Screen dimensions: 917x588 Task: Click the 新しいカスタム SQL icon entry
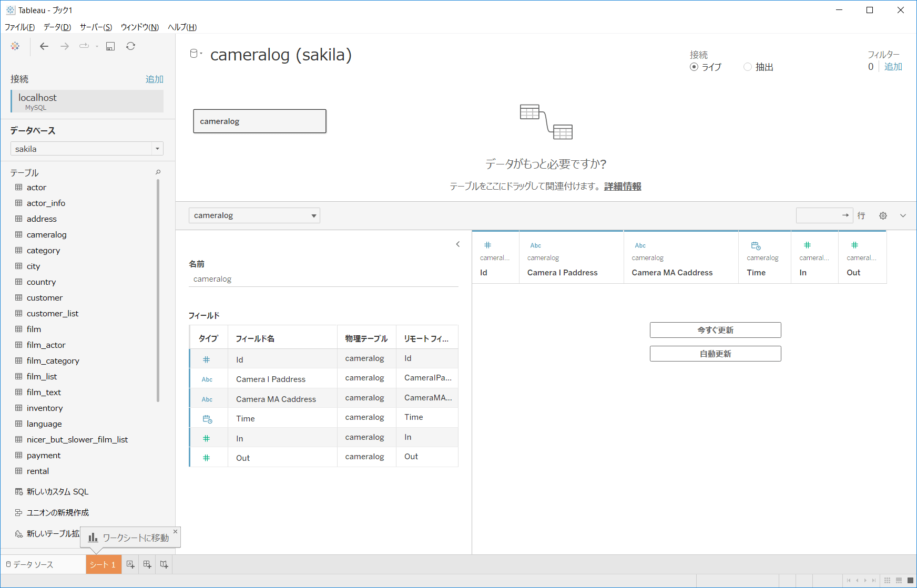[x=52, y=492]
